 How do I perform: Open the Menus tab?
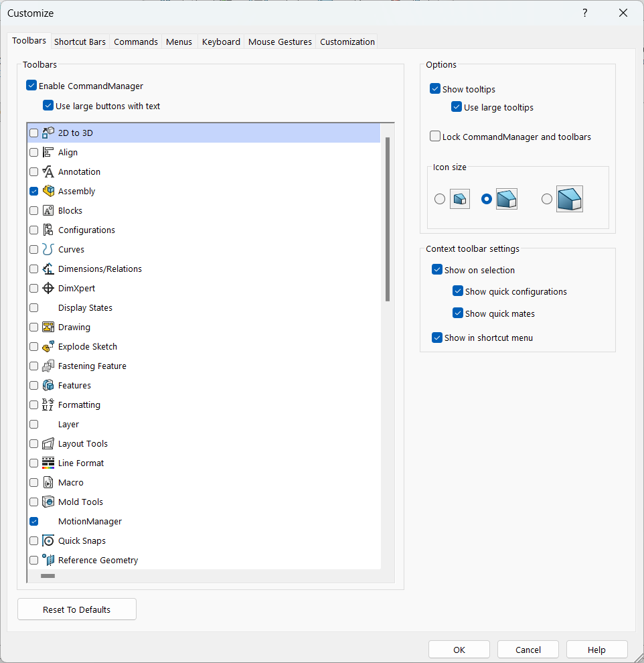point(179,42)
